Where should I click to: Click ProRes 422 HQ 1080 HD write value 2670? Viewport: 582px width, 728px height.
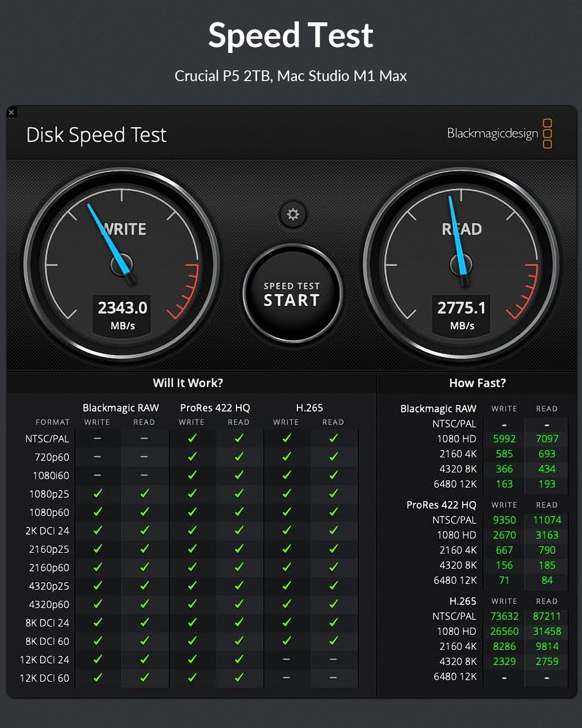(x=504, y=535)
